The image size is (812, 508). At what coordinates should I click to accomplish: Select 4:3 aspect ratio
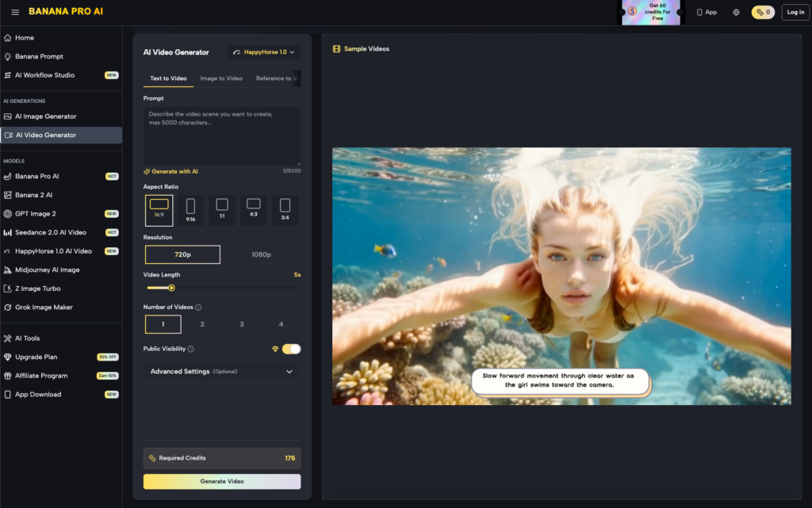(x=254, y=210)
